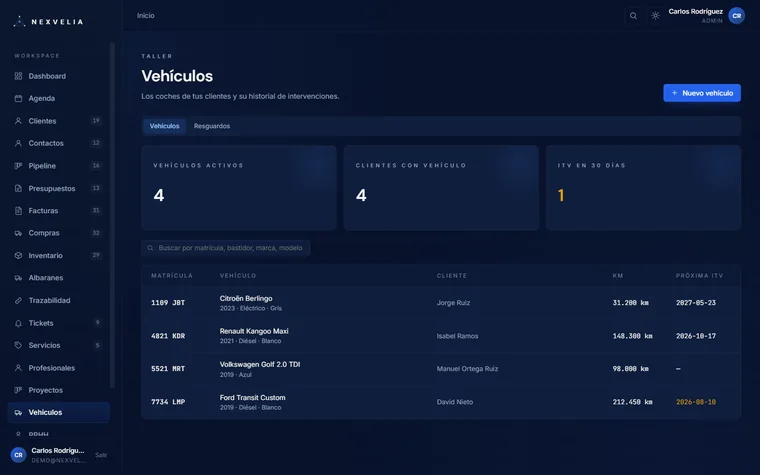Open the Servicios tag icon

(x=18, y=346)
